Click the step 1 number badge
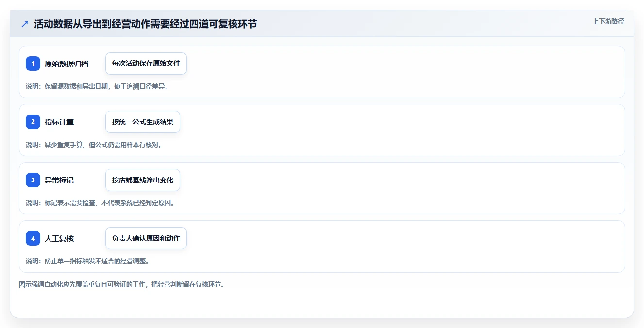The image size is (644, 328). (x=33, y=64)
